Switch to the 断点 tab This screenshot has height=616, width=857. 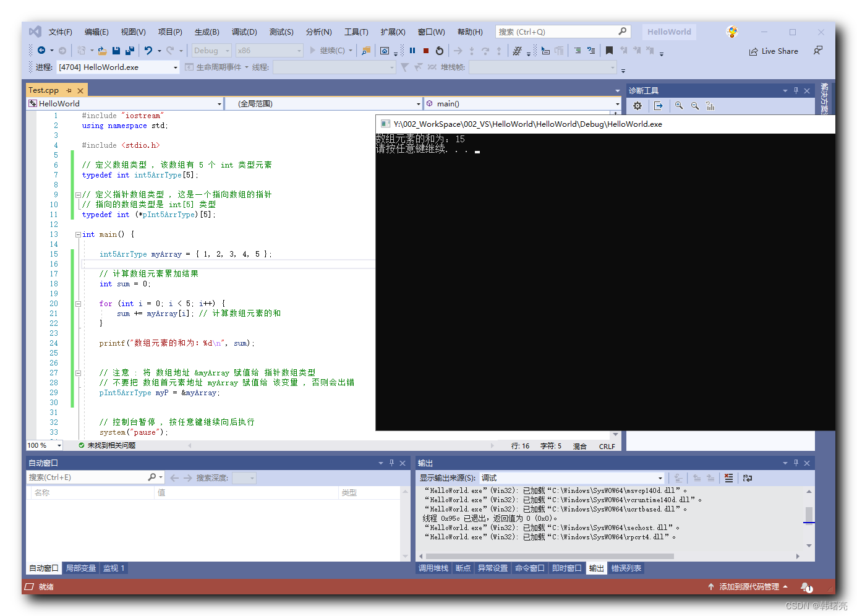[463, 568]
